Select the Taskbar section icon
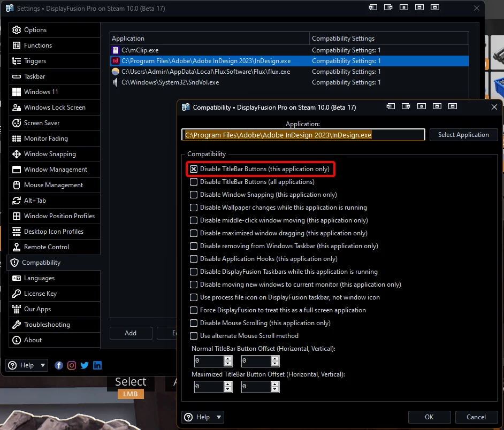 (17, 76)
